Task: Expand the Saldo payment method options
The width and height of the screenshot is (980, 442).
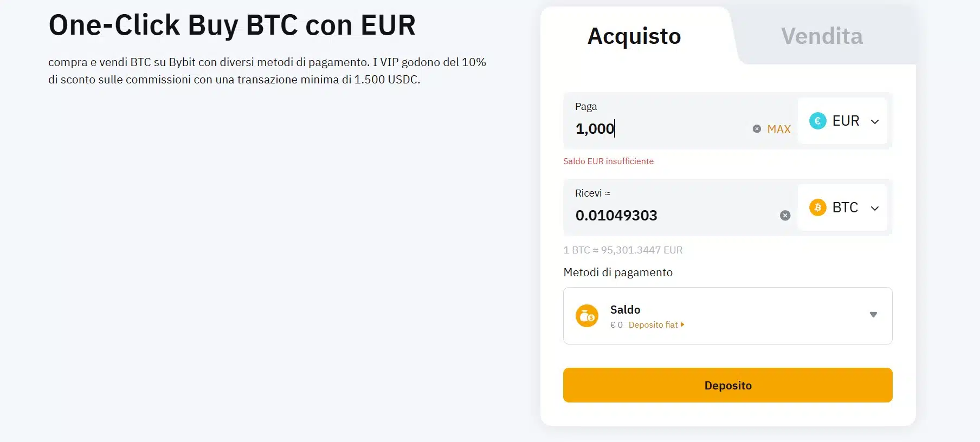Action: 873,314
